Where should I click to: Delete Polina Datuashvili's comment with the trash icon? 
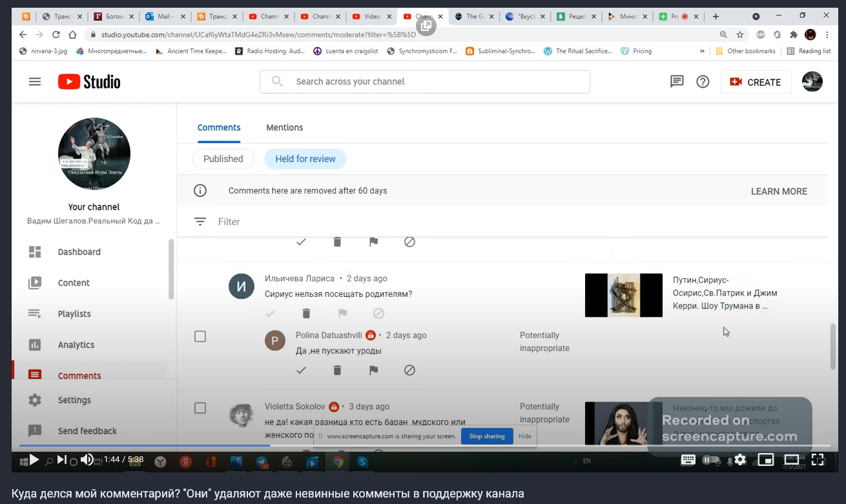[337, 370]
